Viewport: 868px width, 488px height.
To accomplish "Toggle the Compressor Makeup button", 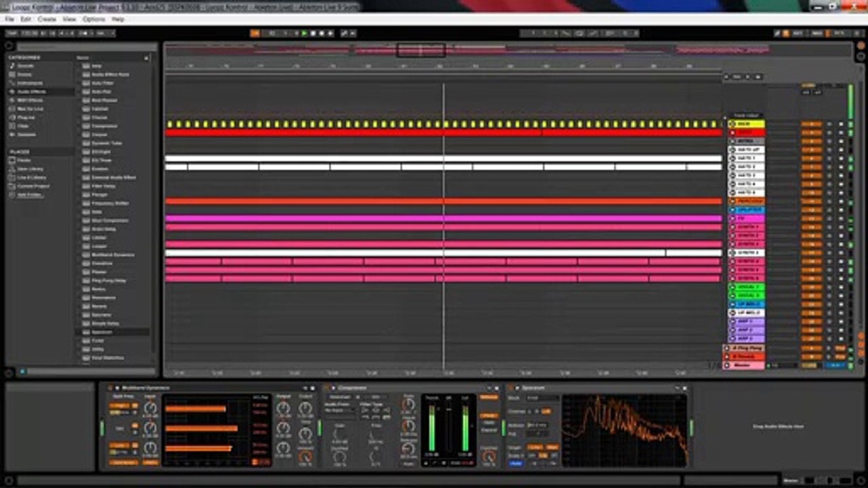I will pyautogui.click(x=488, y=397).
